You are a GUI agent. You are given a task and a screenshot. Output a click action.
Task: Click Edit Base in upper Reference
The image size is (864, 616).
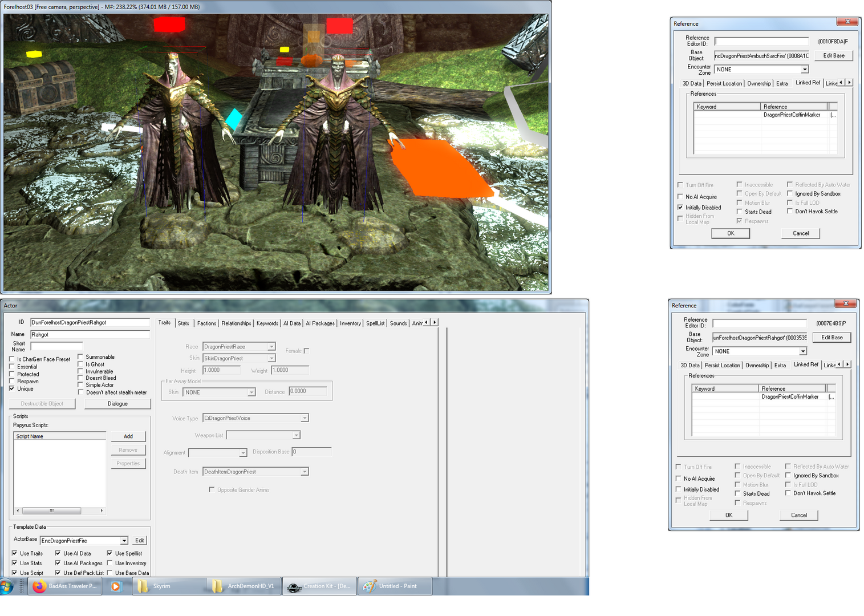click(834, 55)
